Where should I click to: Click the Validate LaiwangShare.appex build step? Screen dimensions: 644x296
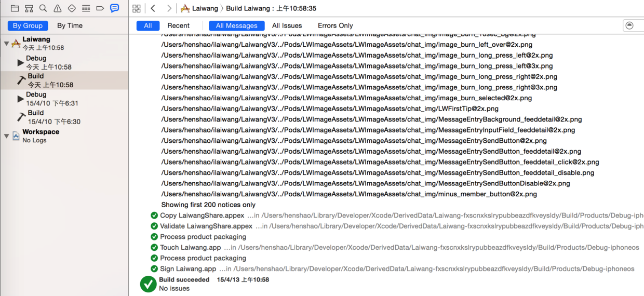pos(206,226)
